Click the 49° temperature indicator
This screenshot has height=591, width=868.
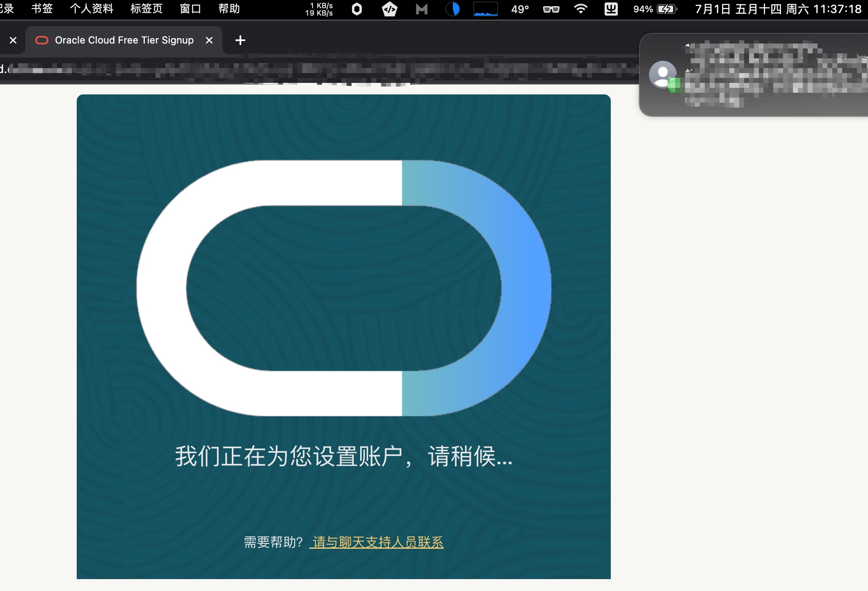(520, 9)
